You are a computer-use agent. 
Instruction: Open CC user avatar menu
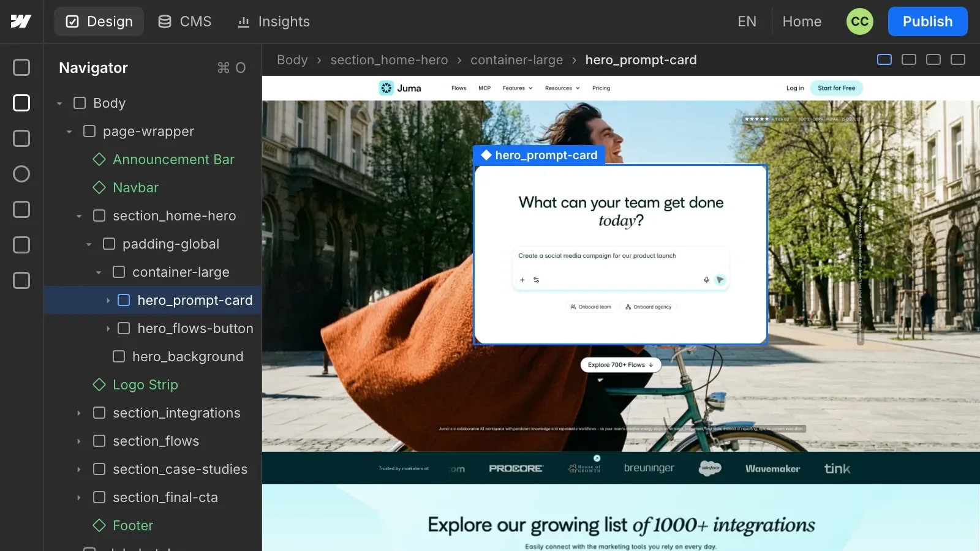click(860, 21)
